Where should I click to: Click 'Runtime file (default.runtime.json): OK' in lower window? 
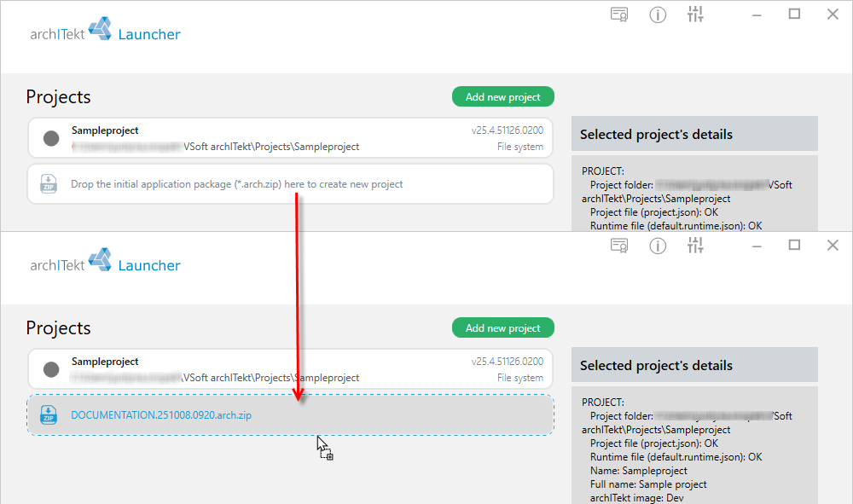(676, 457)
